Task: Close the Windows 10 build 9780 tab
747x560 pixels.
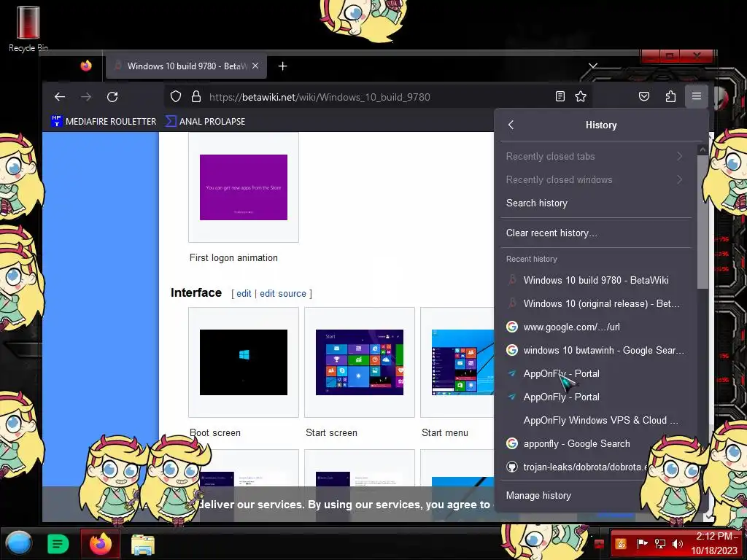Action: 255,66
